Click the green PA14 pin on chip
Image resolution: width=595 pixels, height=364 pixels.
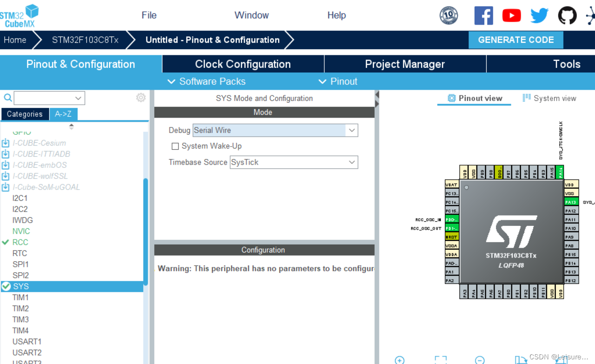(x=561, y=172)
